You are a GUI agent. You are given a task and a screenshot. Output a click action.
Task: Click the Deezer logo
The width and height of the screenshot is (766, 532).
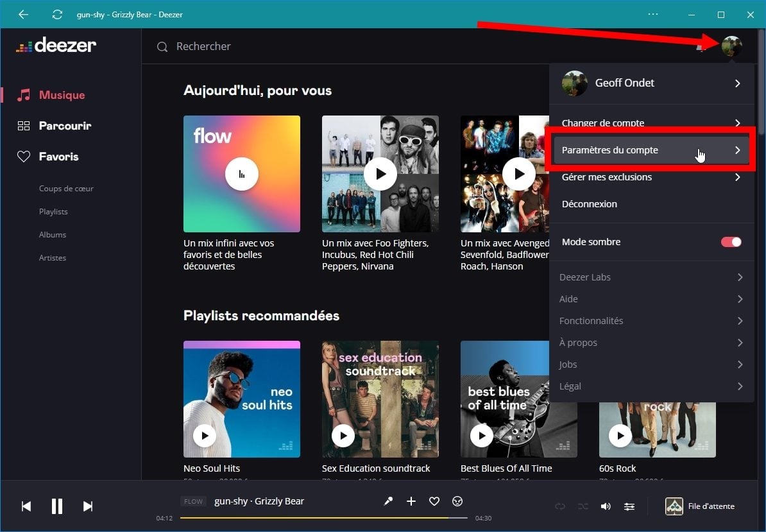point(56,45)
